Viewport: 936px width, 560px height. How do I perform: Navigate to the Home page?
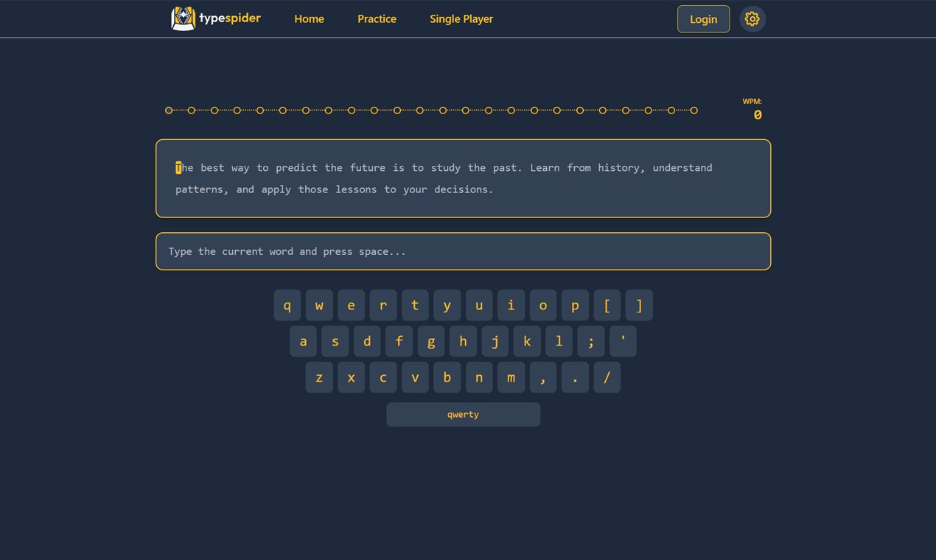click(x=309, y=18)
